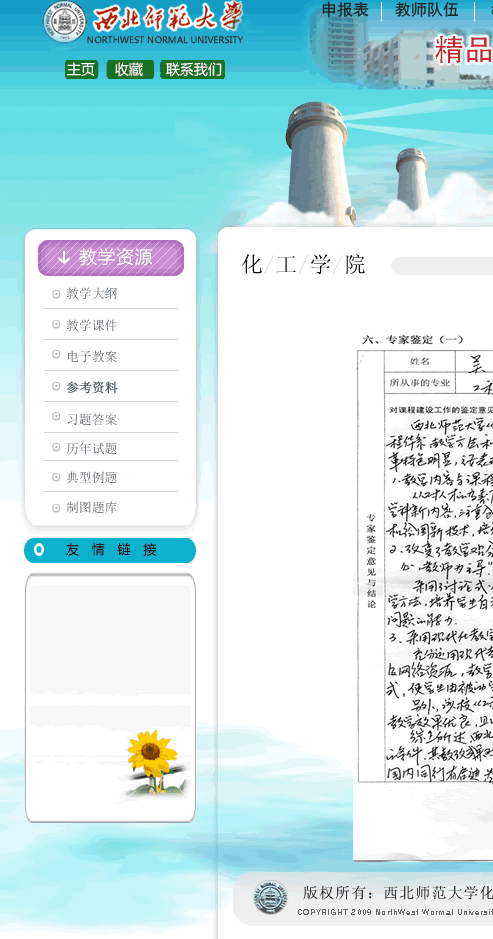
Task: Click the bullet icon beside 电子教案
Action: tap(56, 356)
